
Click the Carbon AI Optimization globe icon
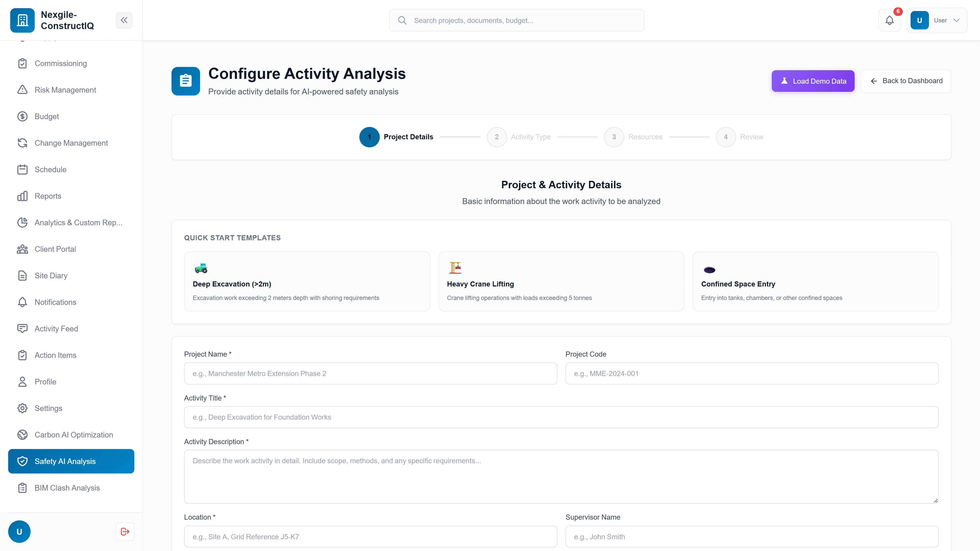(22, 435)
